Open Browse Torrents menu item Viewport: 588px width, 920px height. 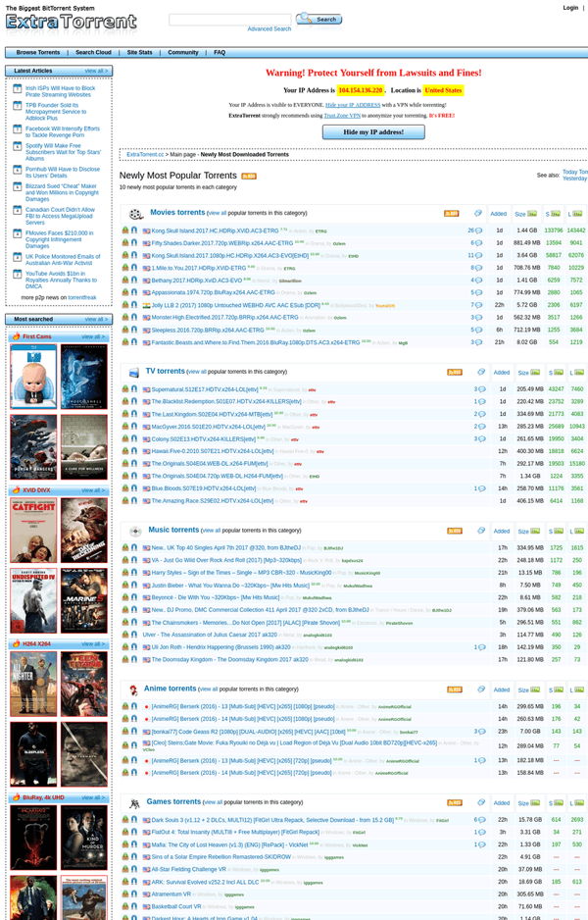38,52
